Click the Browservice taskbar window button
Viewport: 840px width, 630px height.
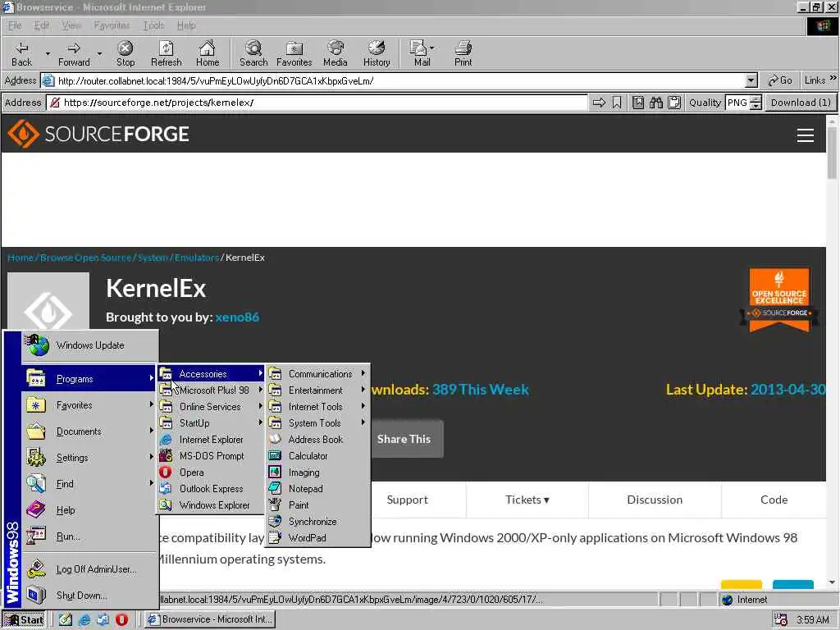click(211, 619)
